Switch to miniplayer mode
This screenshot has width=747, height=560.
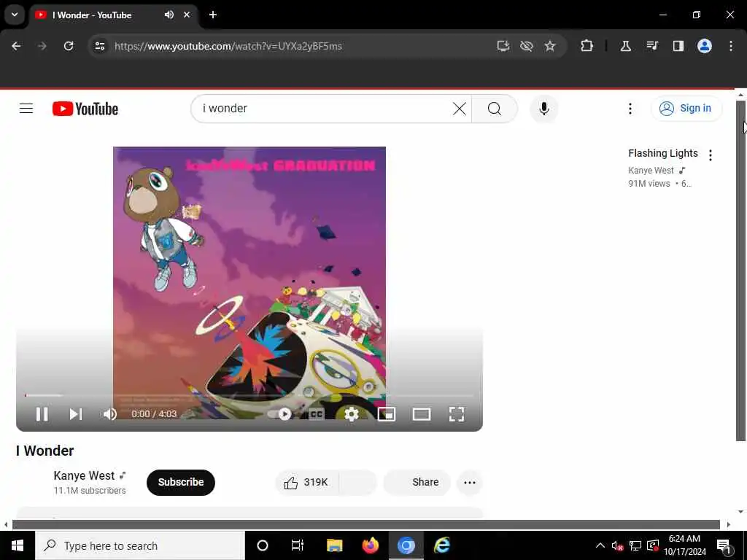point(387,414)
